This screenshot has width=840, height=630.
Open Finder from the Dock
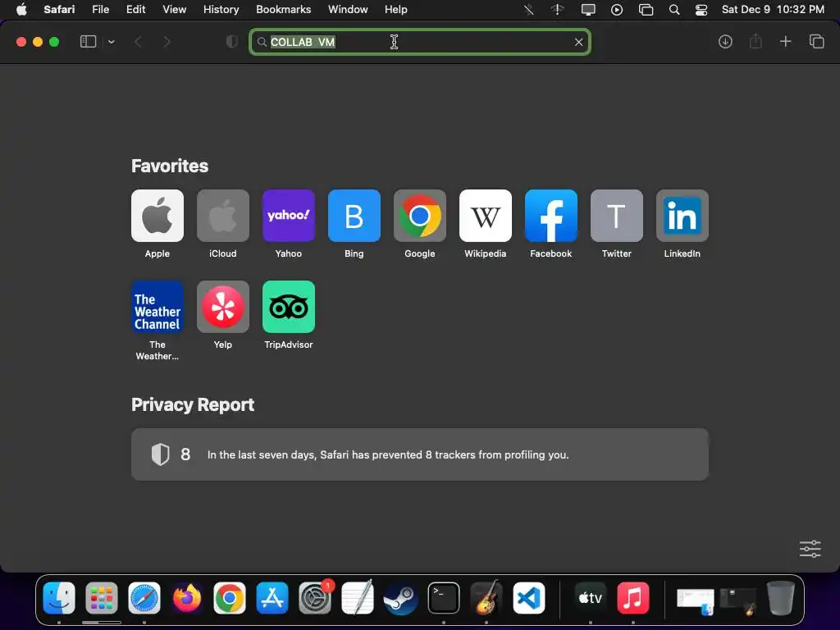coord(59,597)
